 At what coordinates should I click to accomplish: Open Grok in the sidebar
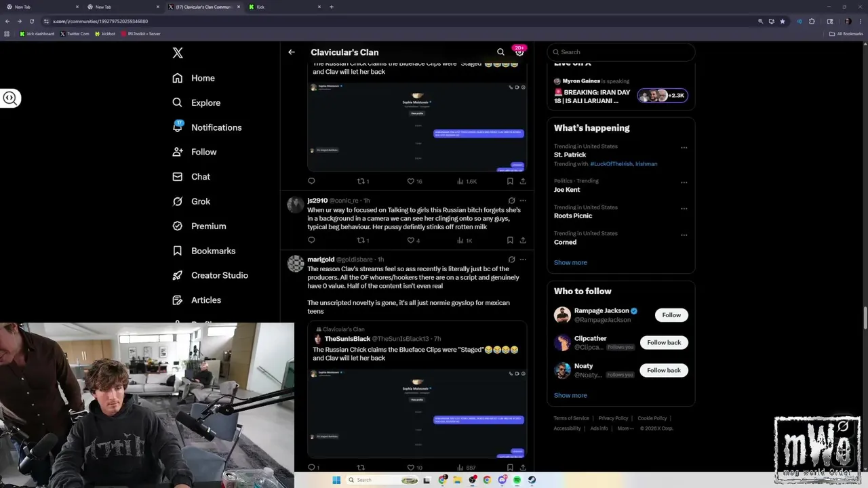(191, 201)
